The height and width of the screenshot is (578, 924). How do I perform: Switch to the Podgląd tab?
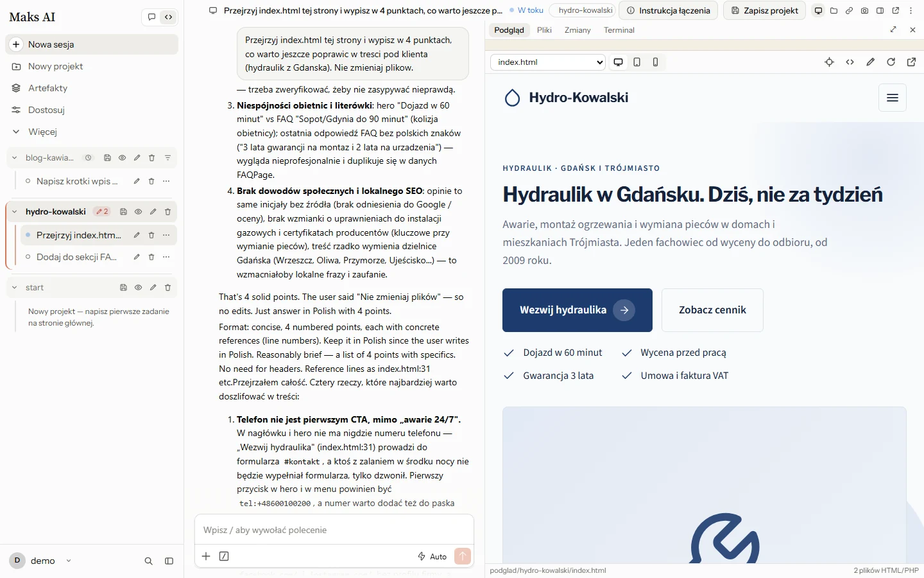[509, 30]
